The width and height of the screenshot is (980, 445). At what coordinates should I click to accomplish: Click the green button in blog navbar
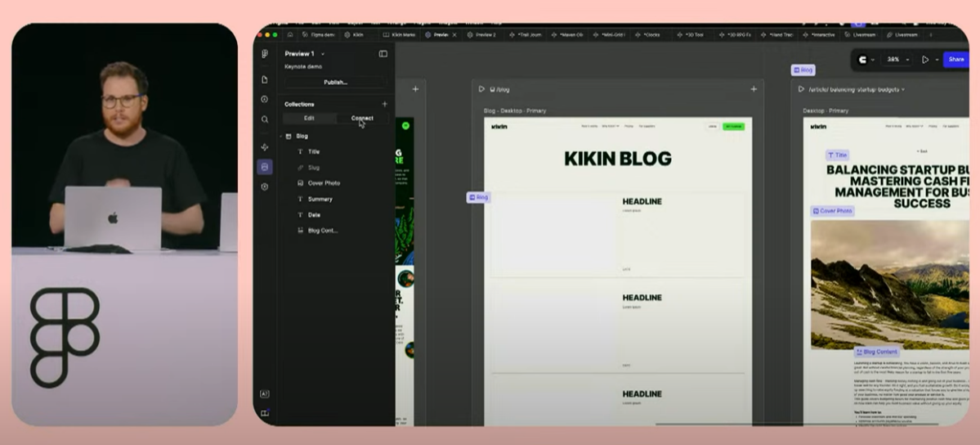[x=733, y=127]
